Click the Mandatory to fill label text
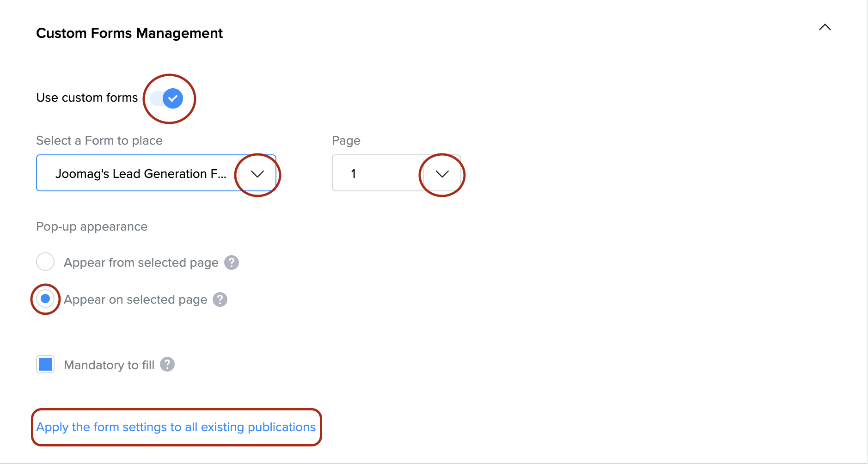The image size is (868, 464). pos(109,365)
